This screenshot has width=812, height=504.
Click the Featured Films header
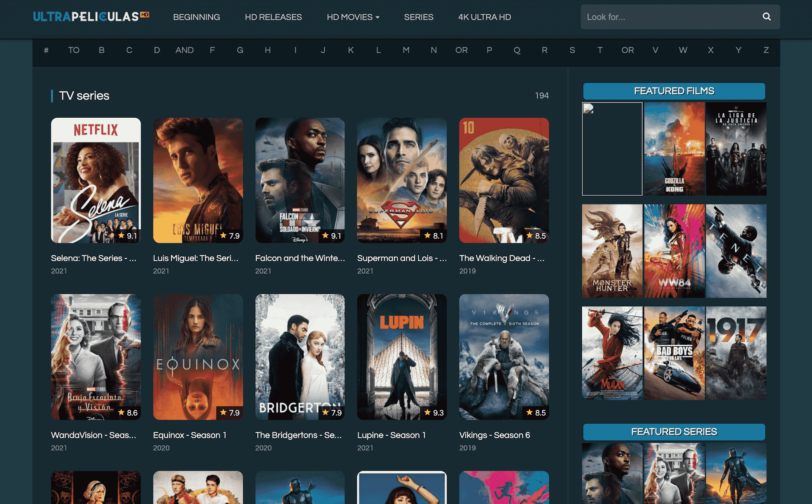[x=674, y=91]
